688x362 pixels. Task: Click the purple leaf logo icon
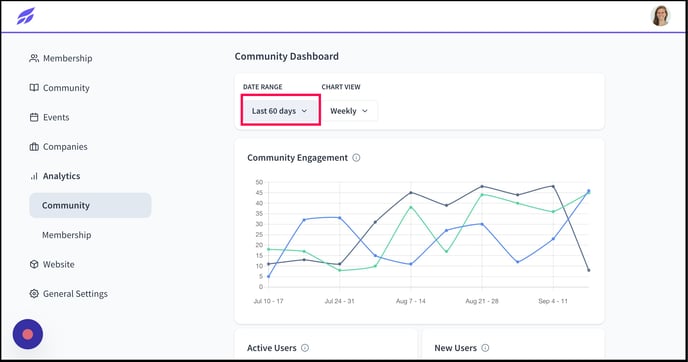point(25,16)
